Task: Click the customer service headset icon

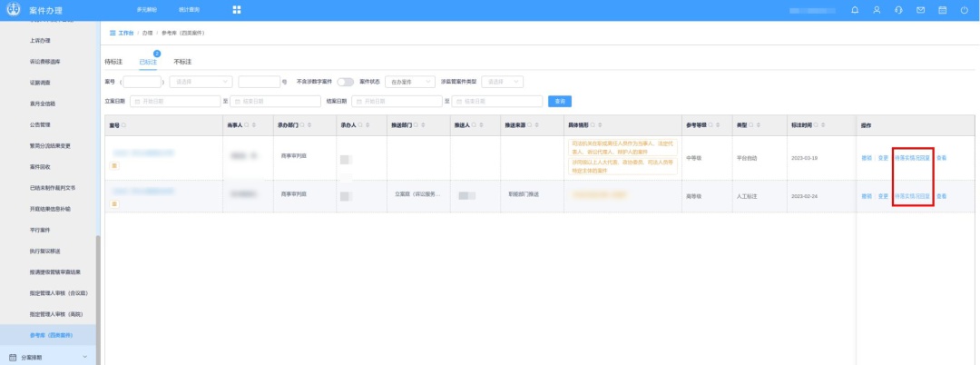Action: point(898,10)
